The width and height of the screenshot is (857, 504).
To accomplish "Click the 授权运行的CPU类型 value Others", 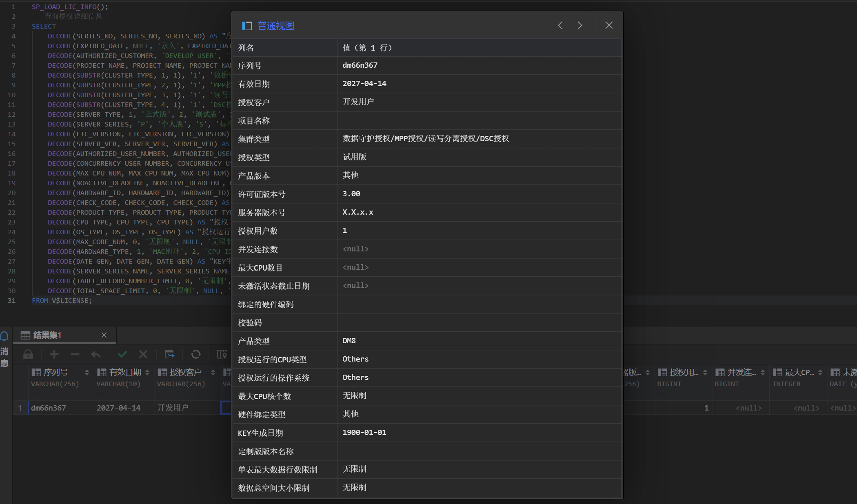I will (355, 359).
